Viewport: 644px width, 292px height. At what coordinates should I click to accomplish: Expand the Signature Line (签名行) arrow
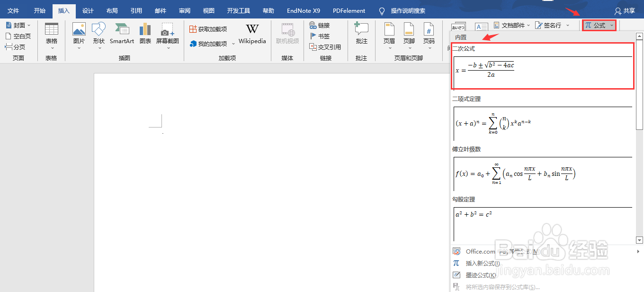point(567,25)
